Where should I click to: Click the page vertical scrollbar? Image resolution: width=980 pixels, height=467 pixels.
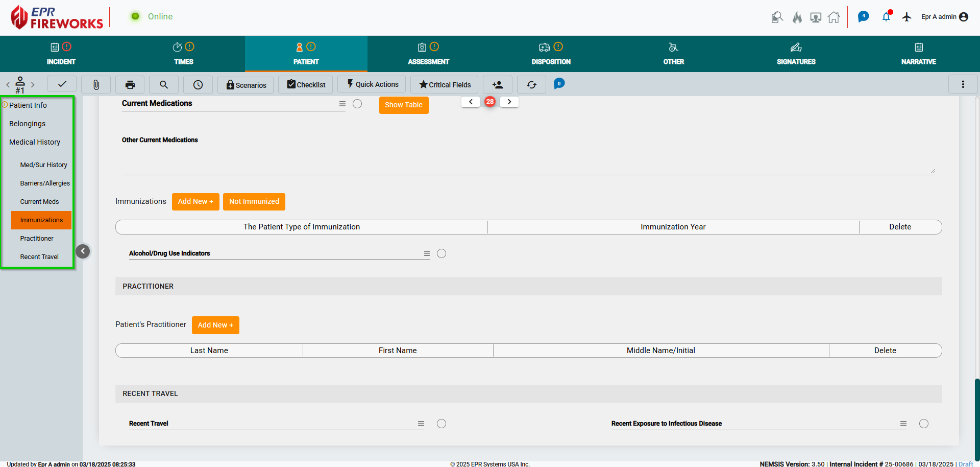tap(977, 419)
